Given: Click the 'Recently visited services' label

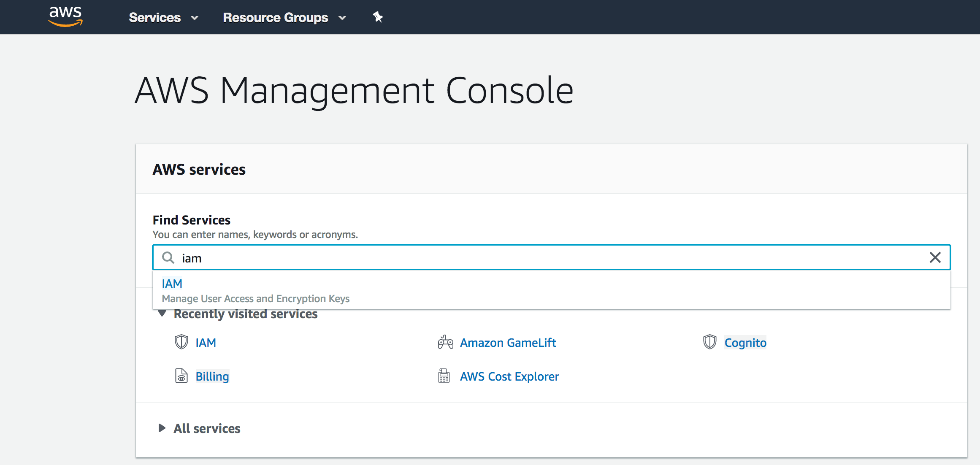Looking at the screenshot, I should click(246, 314).
